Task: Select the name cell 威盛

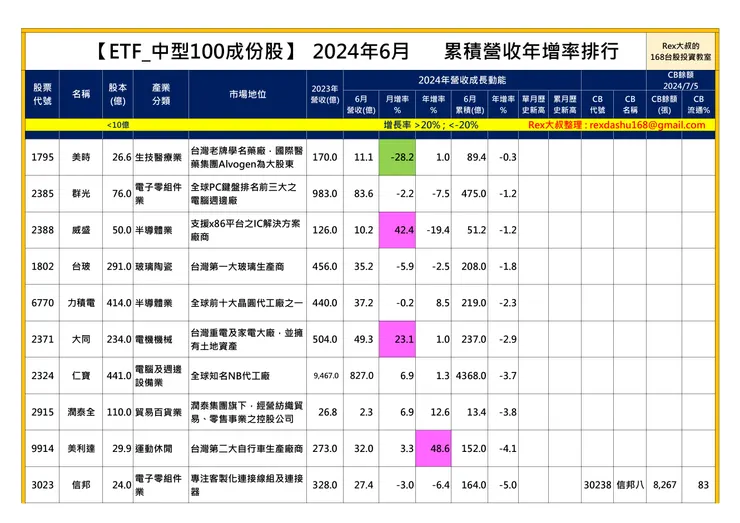Action: click(81, 230)
